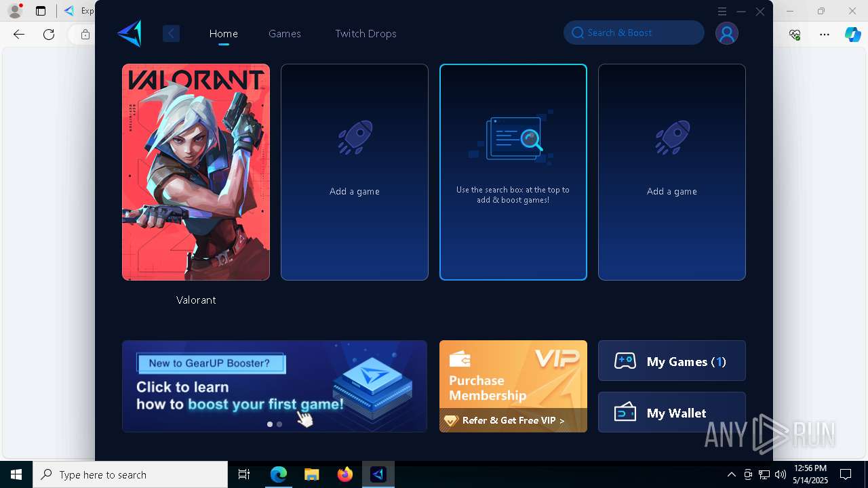This screenshot has height=488, width=868.
Task: Switch to the Home tab
Action: tap(224, 33)
